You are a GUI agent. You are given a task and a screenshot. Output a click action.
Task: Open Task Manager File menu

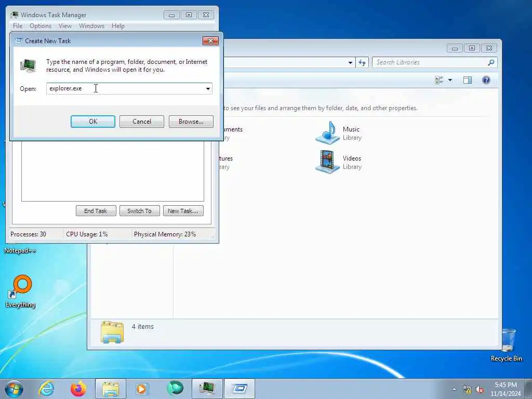tap(18, 26)
